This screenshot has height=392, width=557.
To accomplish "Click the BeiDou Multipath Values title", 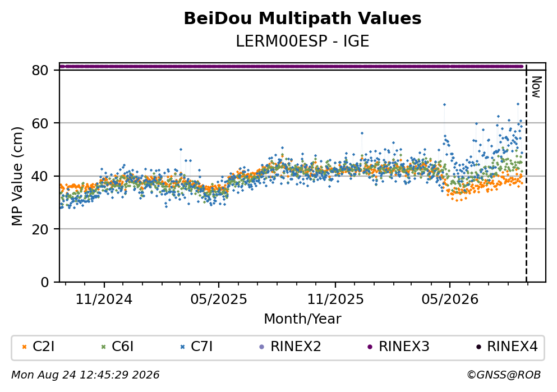I will pyautogui.click(x=302, y=19).
